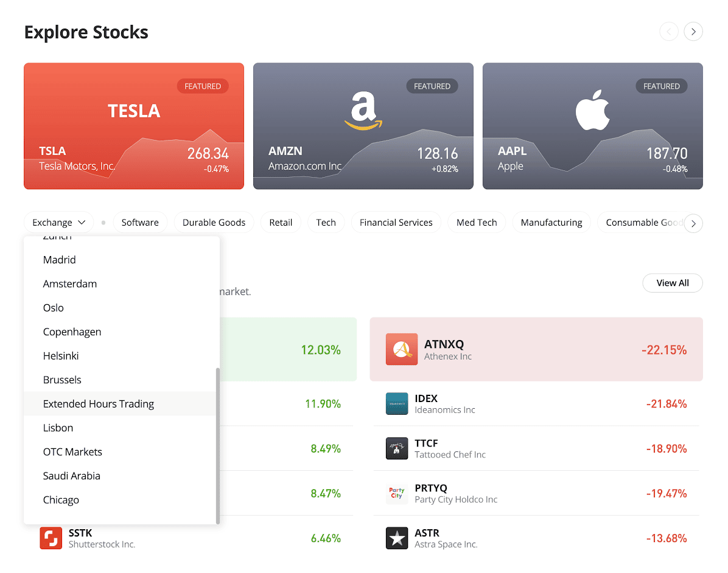Image resolution: width=728 pixels, height=573 pixels.
Task: Select Extended Hours Trading from list
Action: click(x=99, y=404)
